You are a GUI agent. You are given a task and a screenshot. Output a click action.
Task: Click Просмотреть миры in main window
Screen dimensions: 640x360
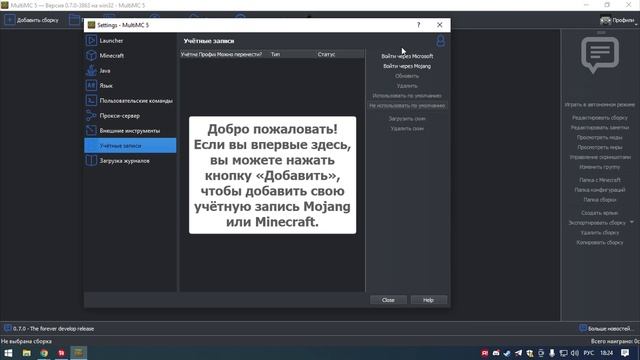(600, 147)
